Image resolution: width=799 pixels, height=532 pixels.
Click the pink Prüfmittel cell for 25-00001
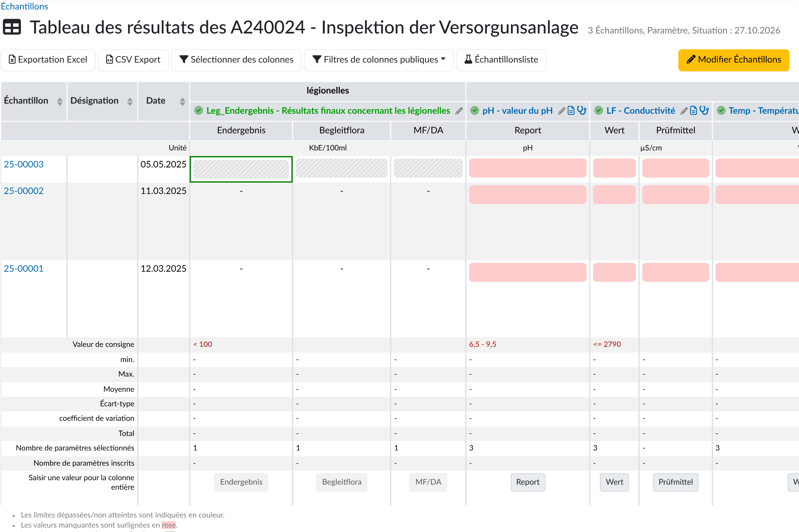click(x=675, y=272)
